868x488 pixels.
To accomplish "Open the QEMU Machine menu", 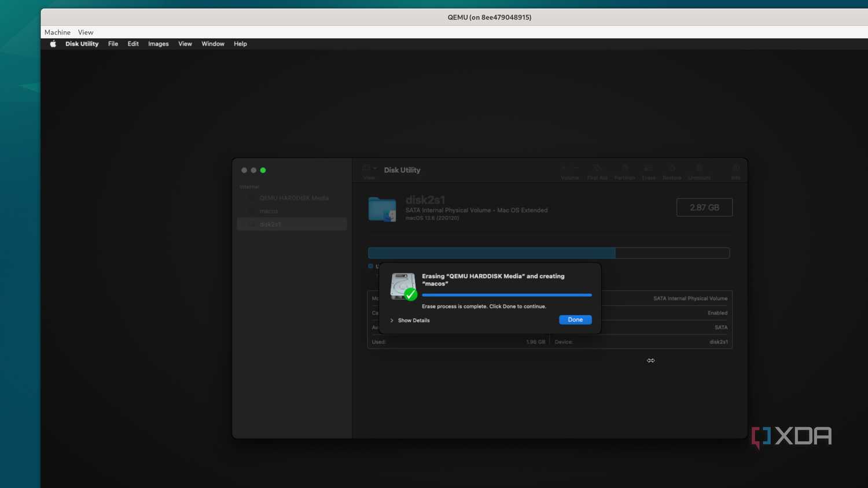I will 57,32.
